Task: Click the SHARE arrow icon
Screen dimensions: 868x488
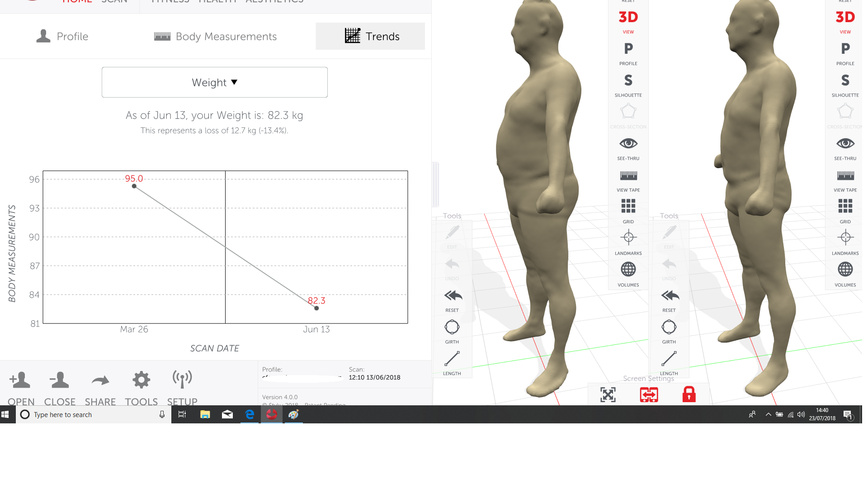Action: (100, 380)
